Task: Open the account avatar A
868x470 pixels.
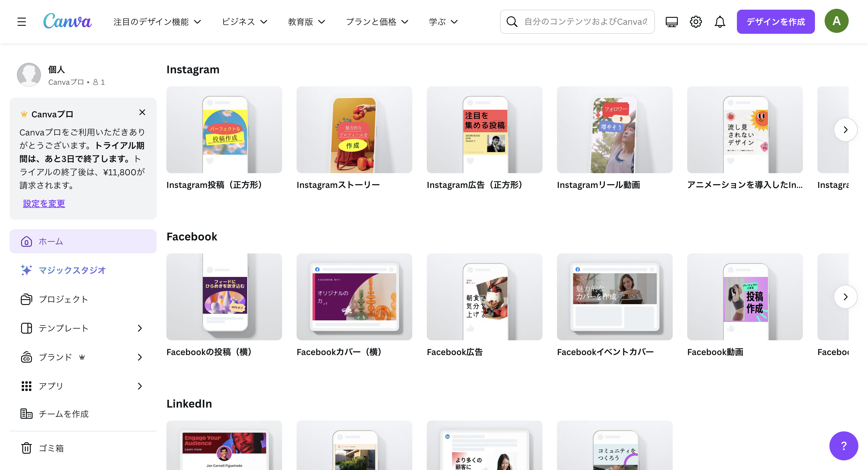Action: pyautogui.click(x=836, y=21)
